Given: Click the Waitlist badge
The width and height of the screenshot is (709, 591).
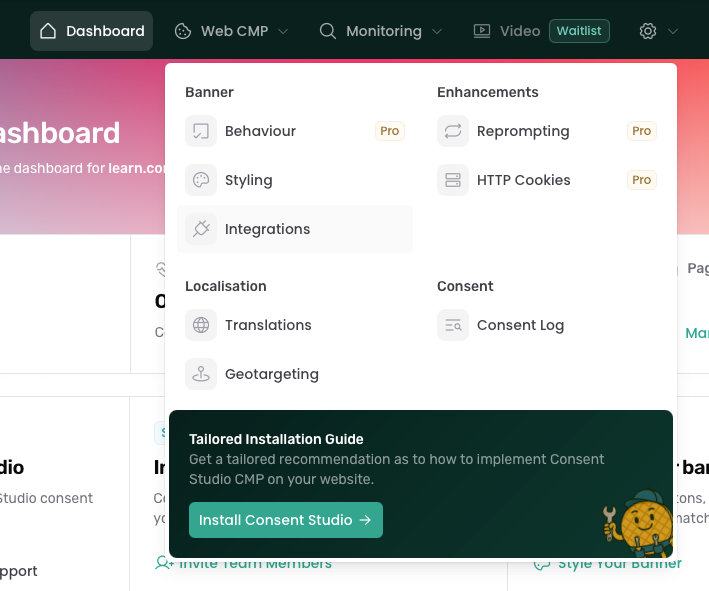Looking at the screenshot, I should pos(579,31).
